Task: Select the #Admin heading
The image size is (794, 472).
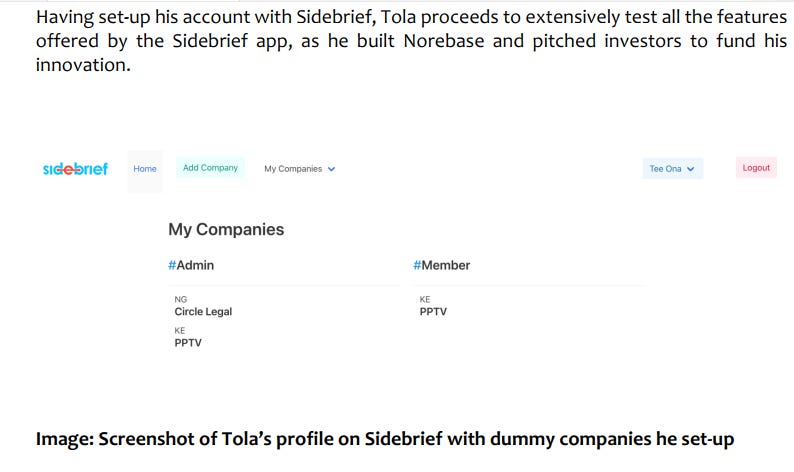Action: click(191, 265)
